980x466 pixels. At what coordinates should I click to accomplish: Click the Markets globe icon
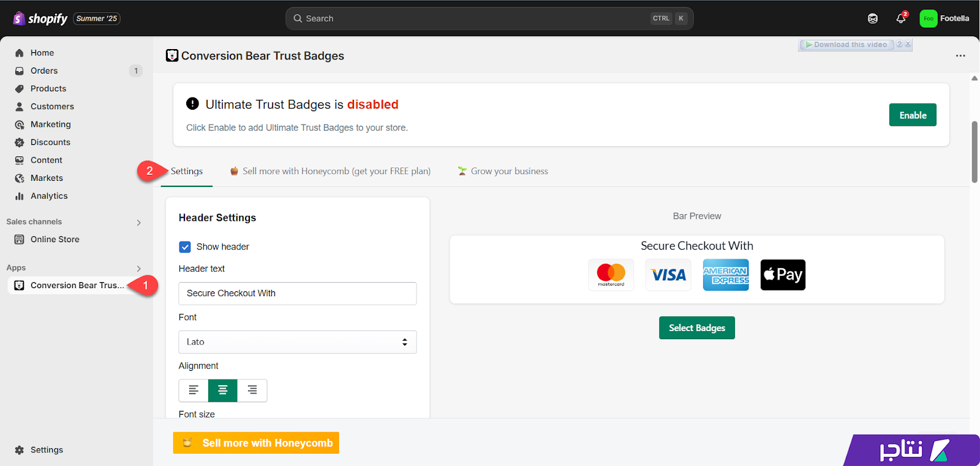coord(19,178)
